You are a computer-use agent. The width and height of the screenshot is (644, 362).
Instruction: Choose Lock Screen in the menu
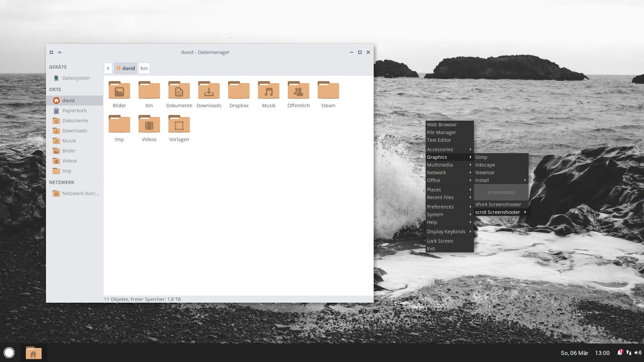click(440, 241)
